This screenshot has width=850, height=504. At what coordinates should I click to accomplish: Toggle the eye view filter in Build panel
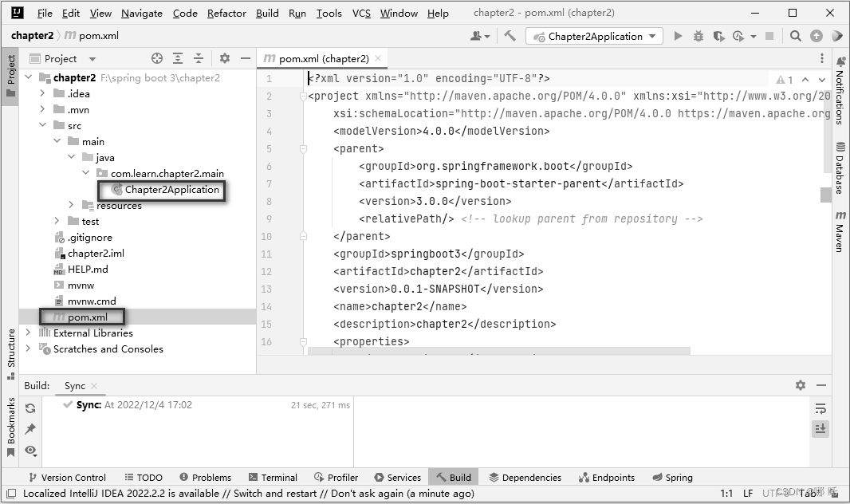click(x=30, y=451)
